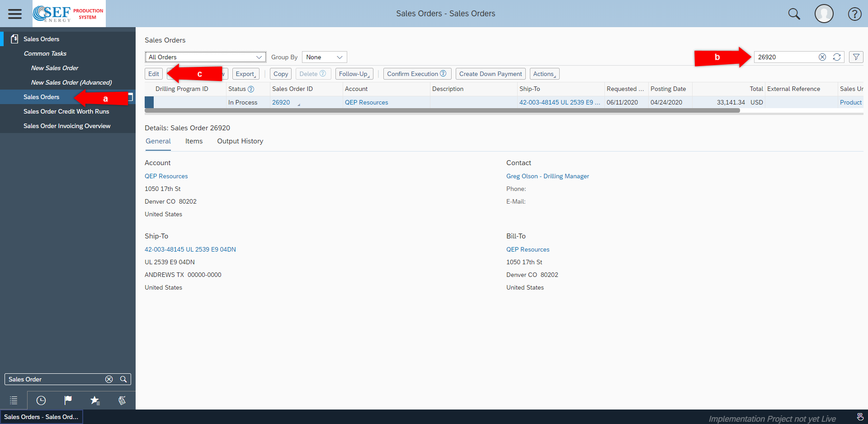This screenshot has height=424, width=868.
Task: Open the global search magnifier icon
Action: pyautogui.click(x=794, y=14)
